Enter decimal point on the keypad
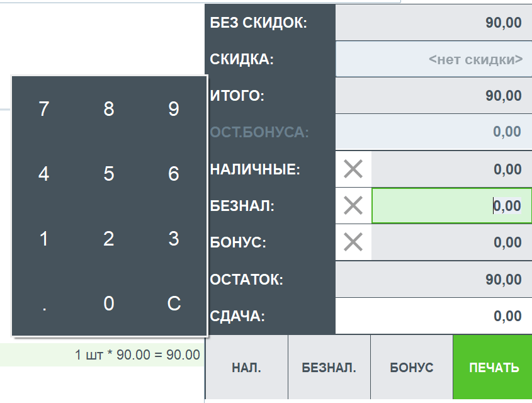This screenshot has height=403, width=532. point(43,304)
